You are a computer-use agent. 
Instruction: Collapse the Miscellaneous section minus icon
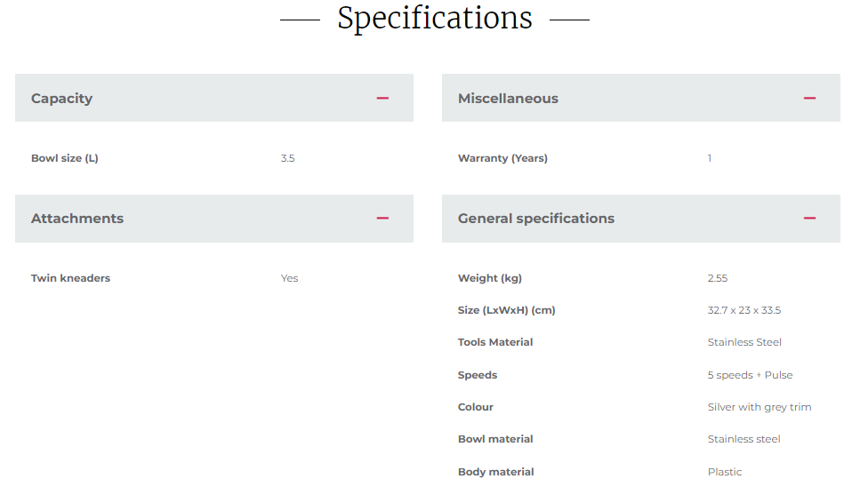click(809, 98)
